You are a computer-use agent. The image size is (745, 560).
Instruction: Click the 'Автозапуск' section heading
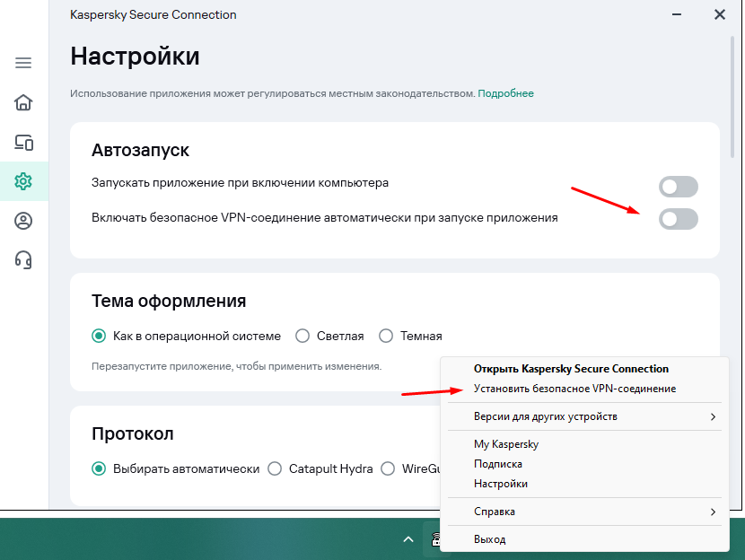click(140, 150)
